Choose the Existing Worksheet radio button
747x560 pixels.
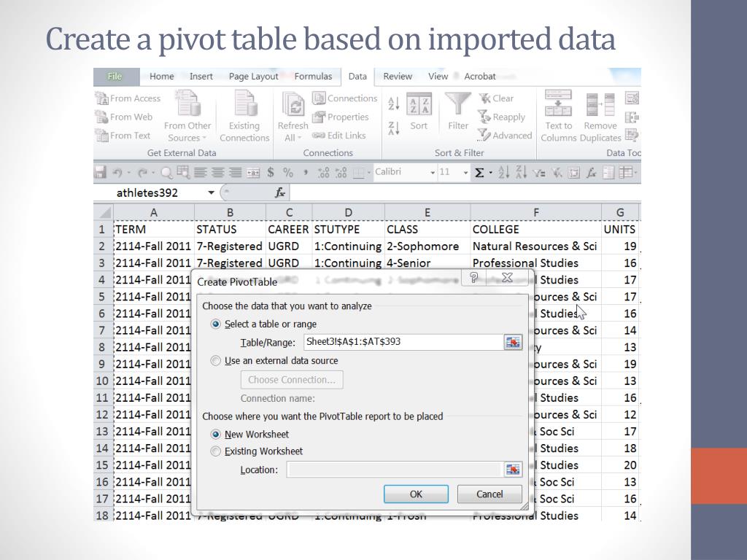216,451
